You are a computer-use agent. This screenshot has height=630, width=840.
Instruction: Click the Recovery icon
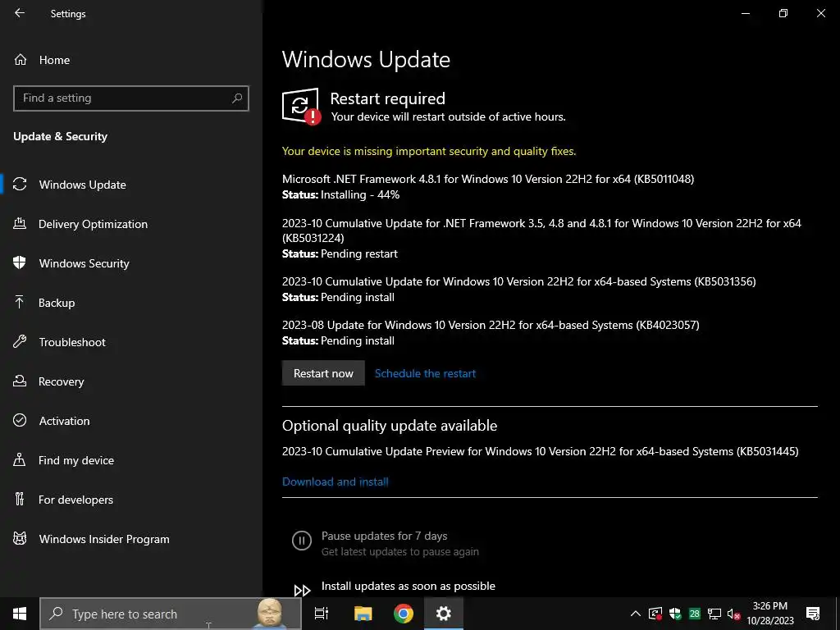tap(20, 381)
